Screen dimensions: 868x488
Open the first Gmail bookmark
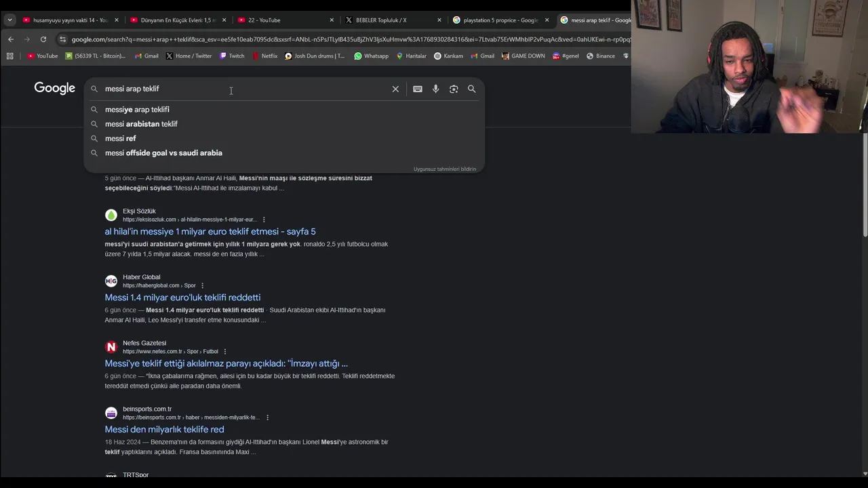(146, 56)
